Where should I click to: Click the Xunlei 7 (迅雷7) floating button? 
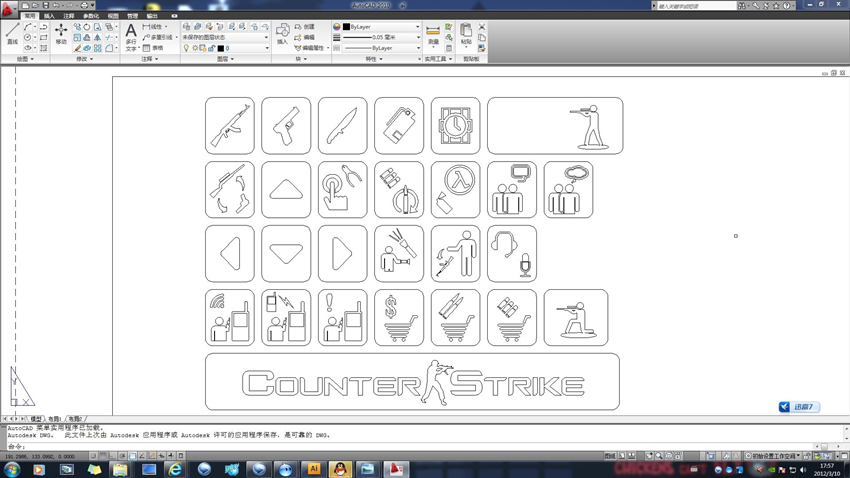pyautogui.click(x=799, y=406)
